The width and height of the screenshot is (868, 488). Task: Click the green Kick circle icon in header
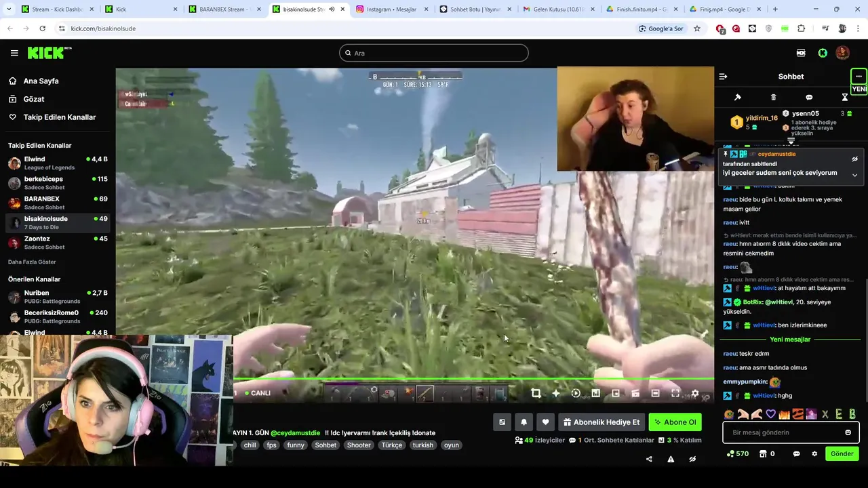click(x=823, y=53)
